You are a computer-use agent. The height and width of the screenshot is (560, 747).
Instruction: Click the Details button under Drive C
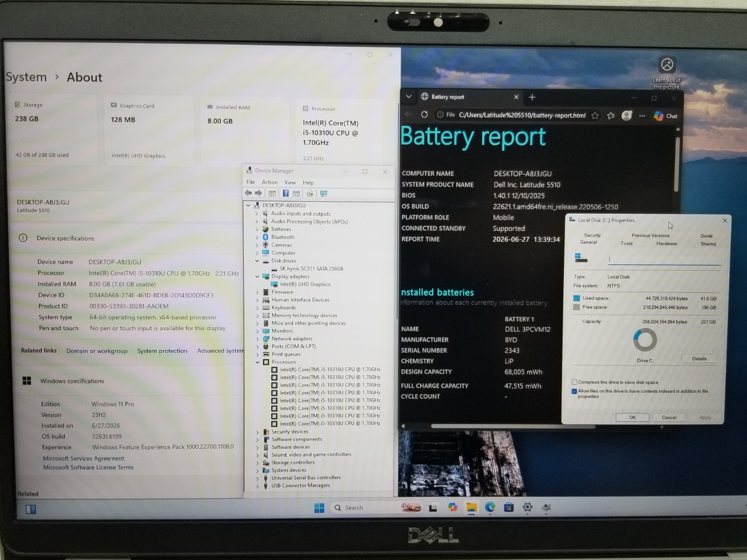(699, 358)
